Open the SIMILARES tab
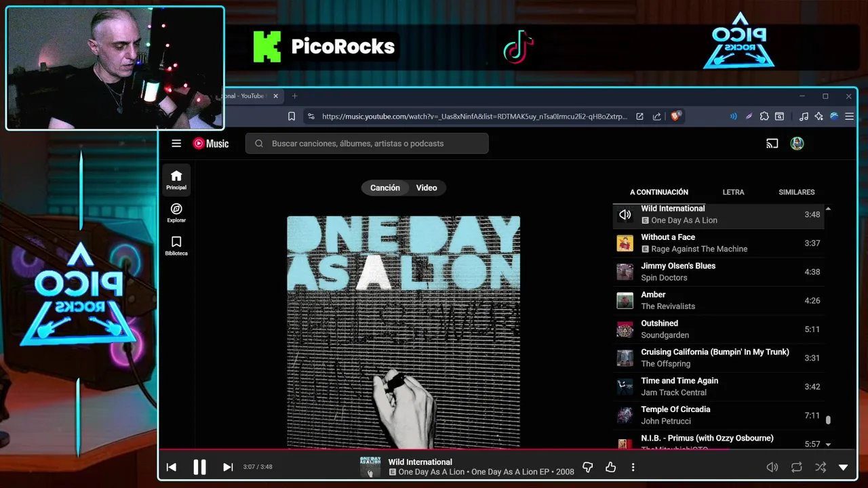 click(797, 192)
